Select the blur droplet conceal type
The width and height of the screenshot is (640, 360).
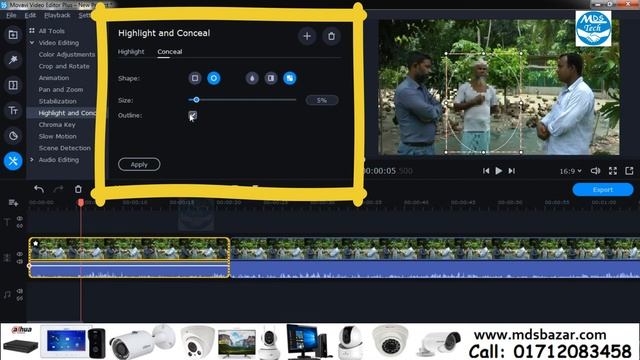click(252, 78)
